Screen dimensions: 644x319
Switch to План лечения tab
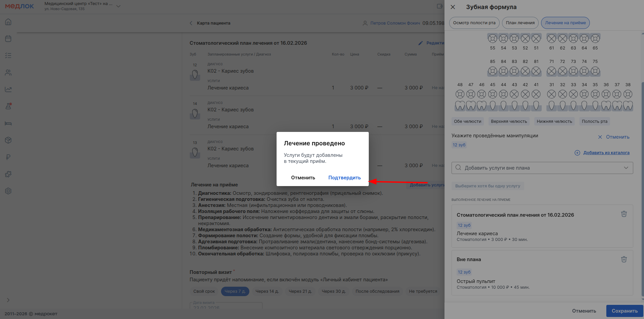click(x=520, y=23)
